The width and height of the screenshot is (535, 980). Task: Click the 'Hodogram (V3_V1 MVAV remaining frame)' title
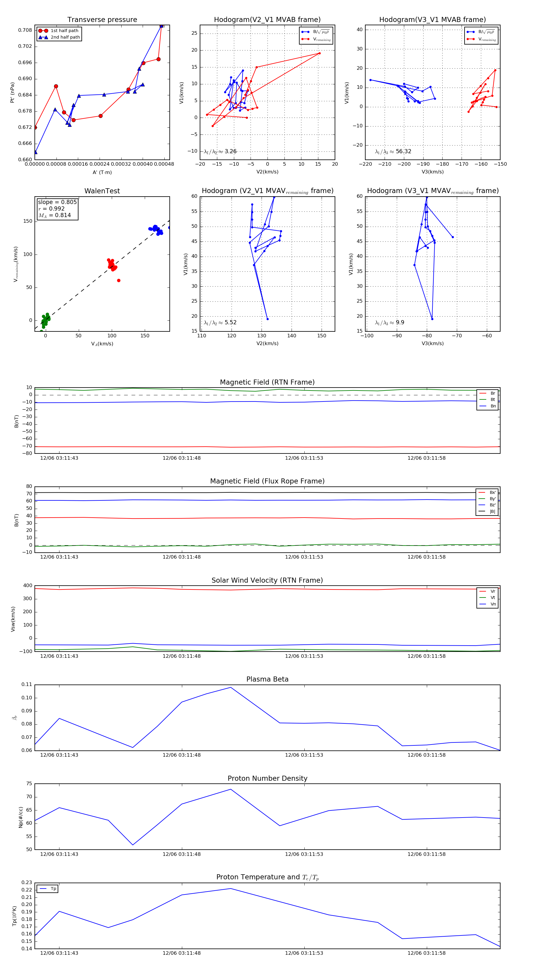pos(432,191)
